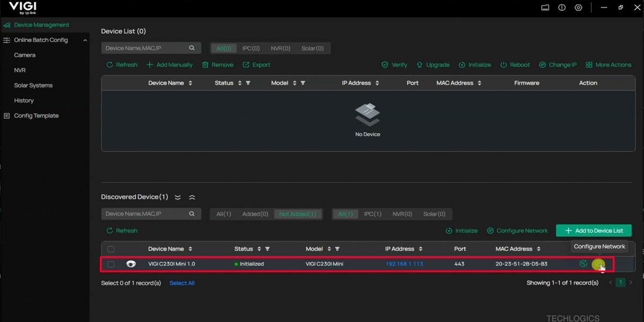The image size is (644, 322).
Task: Go to page 1 in pagination
Action: [621, 282]
